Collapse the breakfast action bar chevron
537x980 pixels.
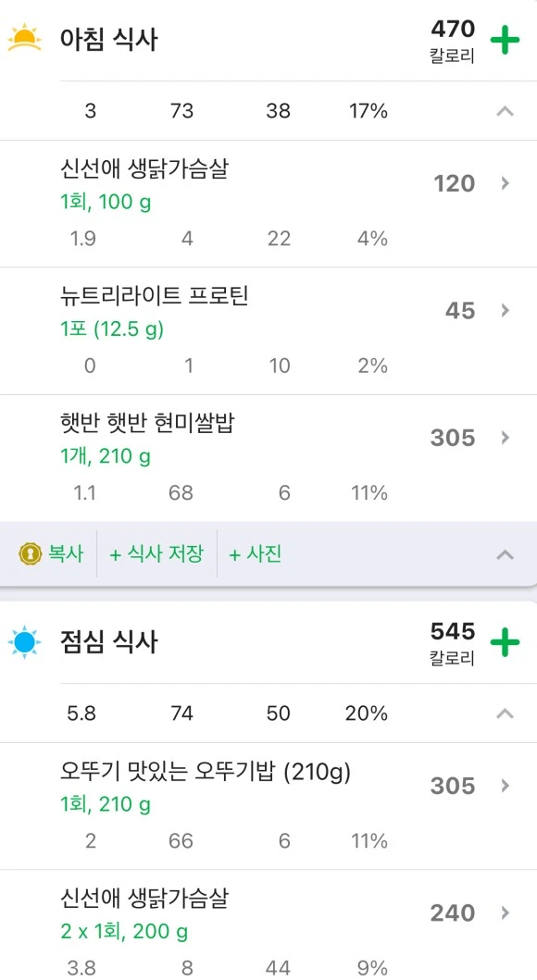pyautogui.click(x=505, y=554)
